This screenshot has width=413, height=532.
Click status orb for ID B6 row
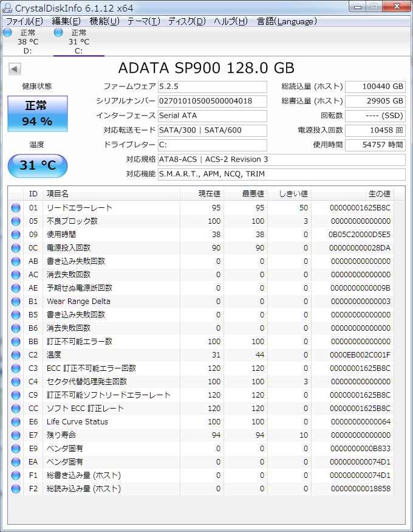16,328
